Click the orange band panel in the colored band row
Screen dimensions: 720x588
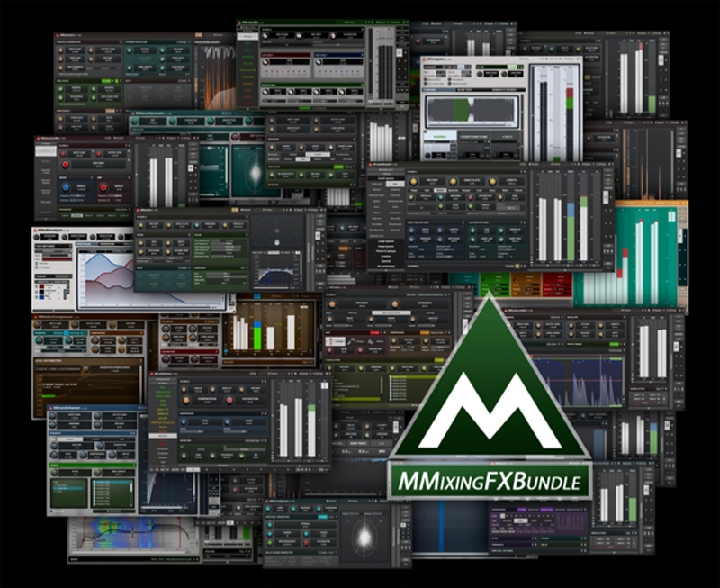click(526, 285)
